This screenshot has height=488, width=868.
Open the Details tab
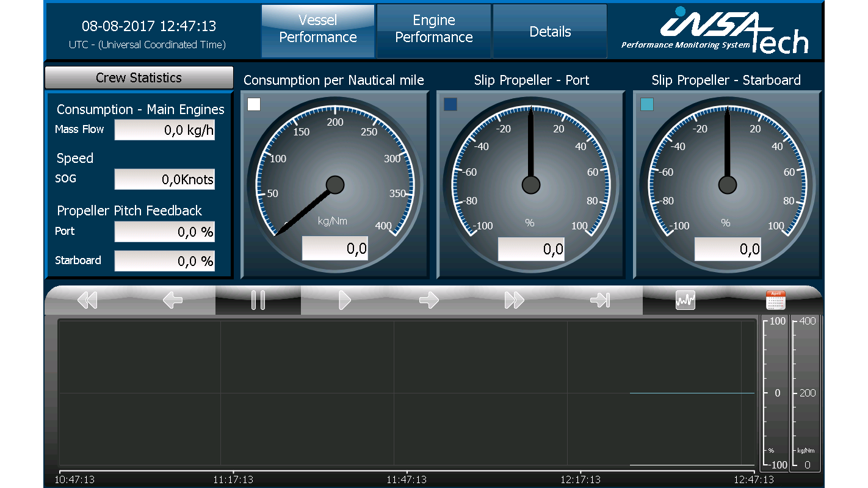pos(549,29)
